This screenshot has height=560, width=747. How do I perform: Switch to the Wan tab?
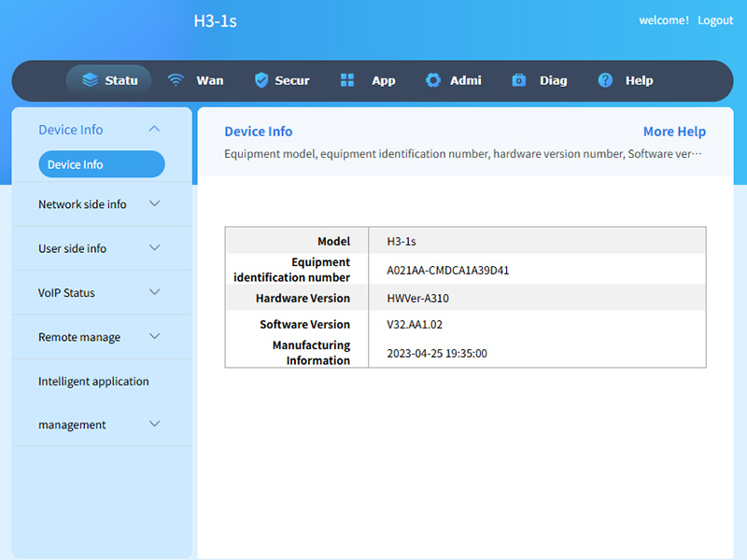pyautogui.click(x=210, y=80)
